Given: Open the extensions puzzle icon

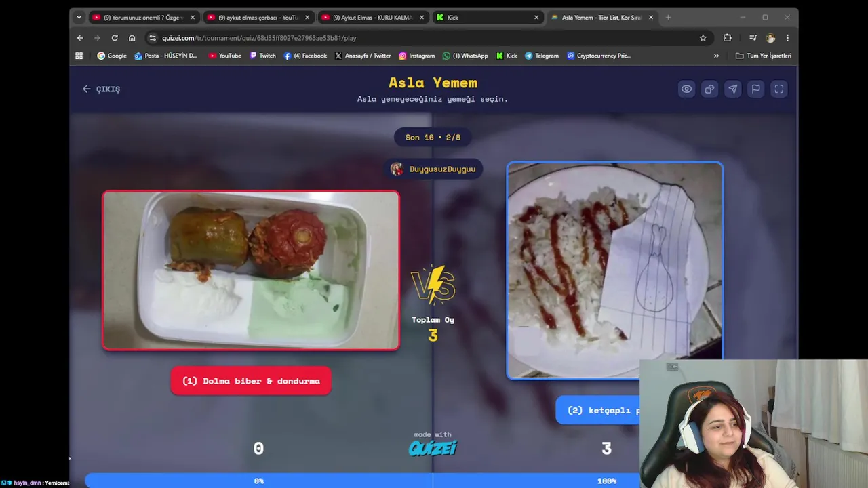Looking at the screenshot, I should pyautogui.click(x=728, y=38).
